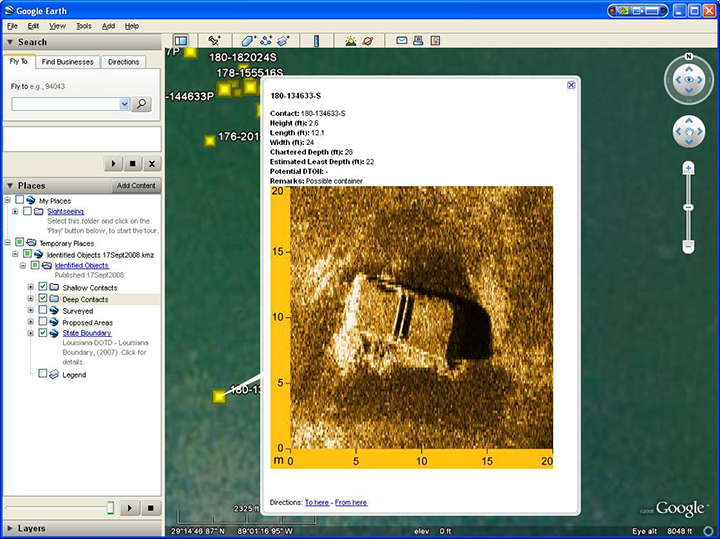Stop the search results tour
Image resolution: width=720 pixels, height=539 pixels.
click(133, 163)
